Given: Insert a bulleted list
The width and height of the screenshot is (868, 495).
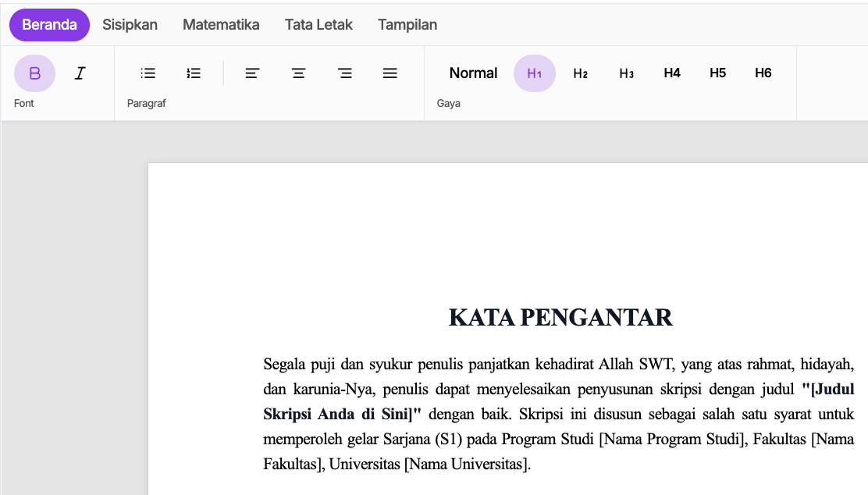Looking at the screenshot, I should point(148,73).
